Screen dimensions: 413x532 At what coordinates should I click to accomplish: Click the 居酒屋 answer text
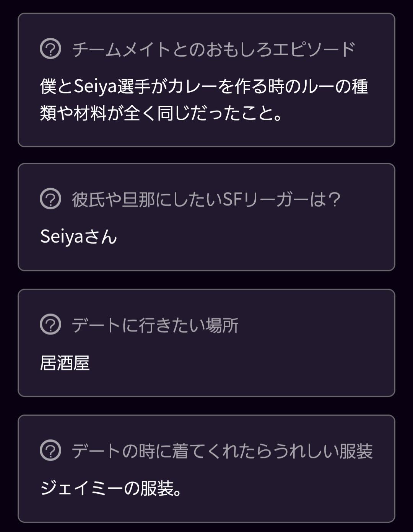[x=65, y=363]
